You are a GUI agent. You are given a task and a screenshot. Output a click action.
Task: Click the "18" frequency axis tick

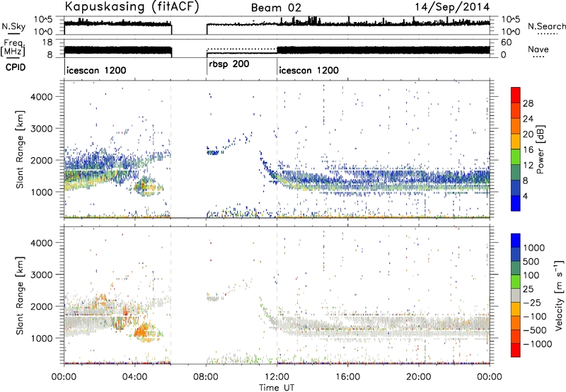coord(47,42)
